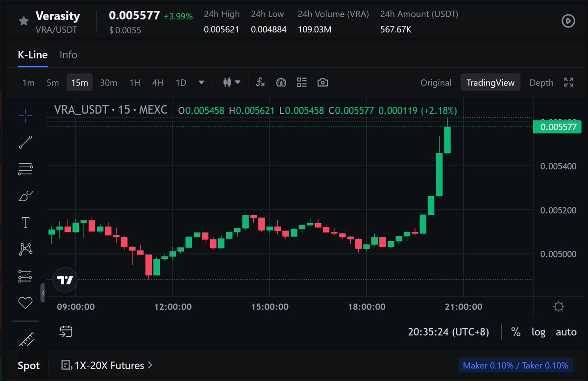Collapse the drawing toolbar side handle

coord(43,292)
